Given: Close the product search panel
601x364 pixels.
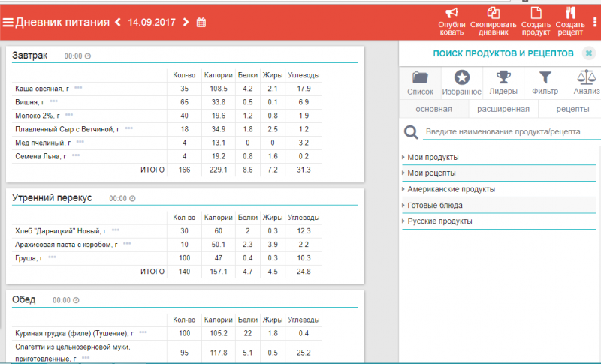Looking at the screenshot, I should click(589, 53).
